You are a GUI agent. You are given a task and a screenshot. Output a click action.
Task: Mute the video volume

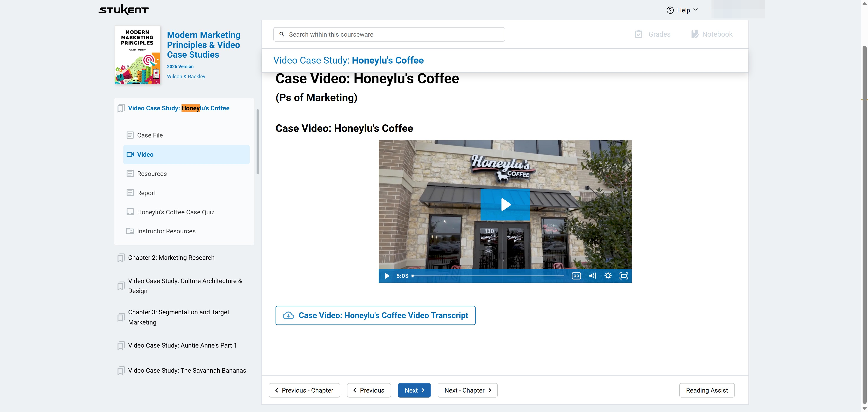click(x=592, y=276)
